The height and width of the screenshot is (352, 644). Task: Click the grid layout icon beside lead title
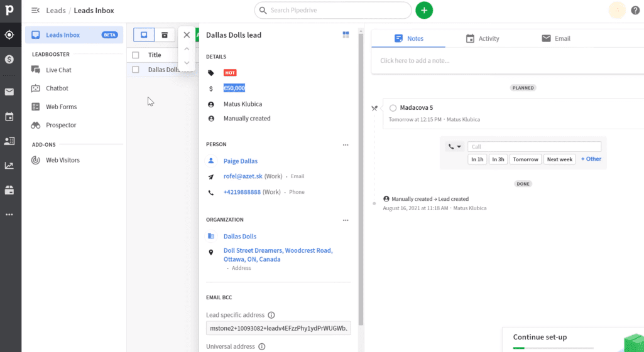(x=346, y=35)
